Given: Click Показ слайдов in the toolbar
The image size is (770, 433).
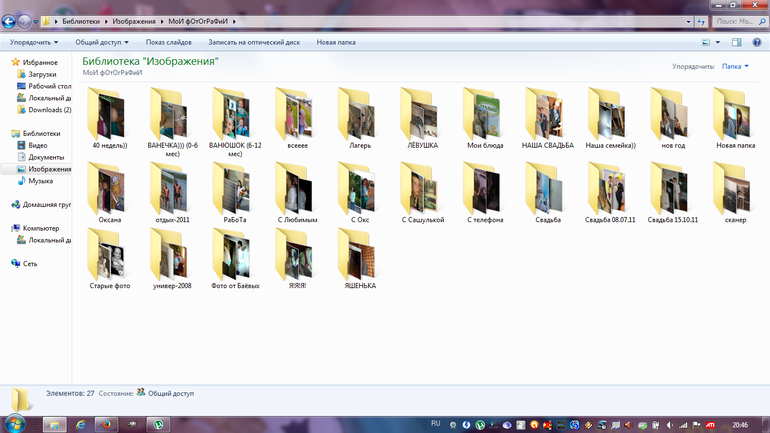Looking at the screenshot, I should pyautogui.click(x=168, y=43).
